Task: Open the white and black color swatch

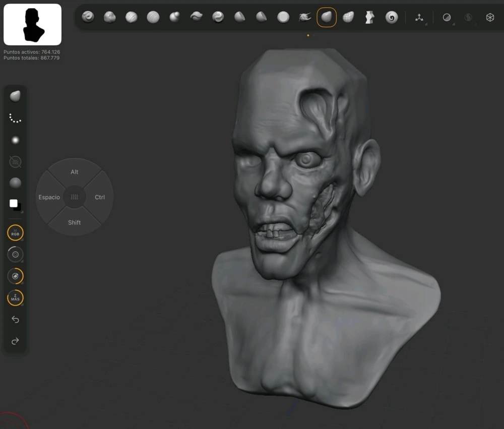Action: pyautogui.click(x=15, y=205)
